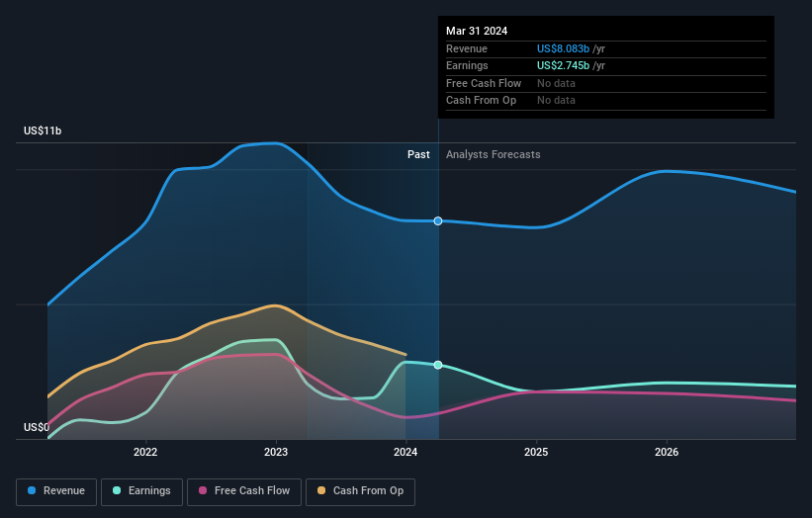
Task: Click the 2024 x-axis label
Action: click(406, 452)
